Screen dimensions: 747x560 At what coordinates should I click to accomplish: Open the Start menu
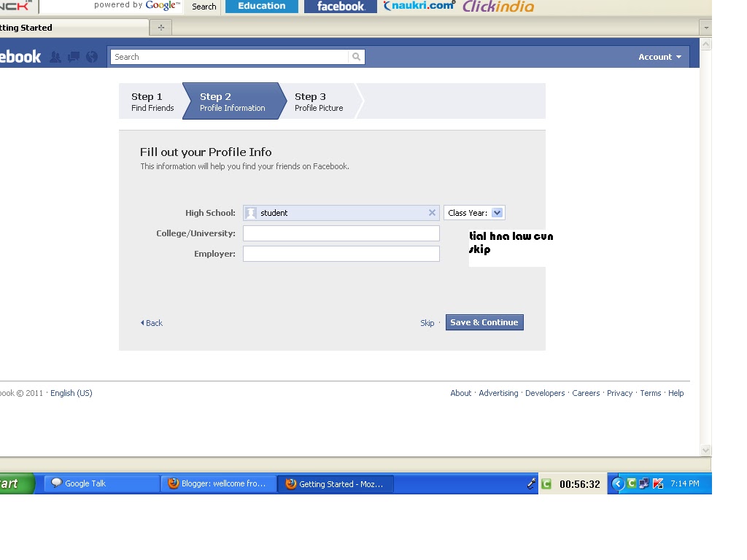pos(17,483)
